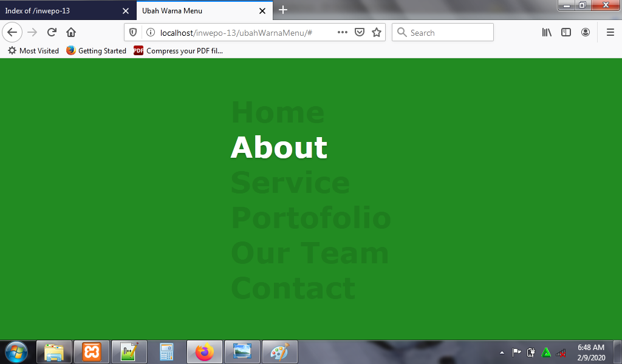Bookmark this page with star

[377, 33]
